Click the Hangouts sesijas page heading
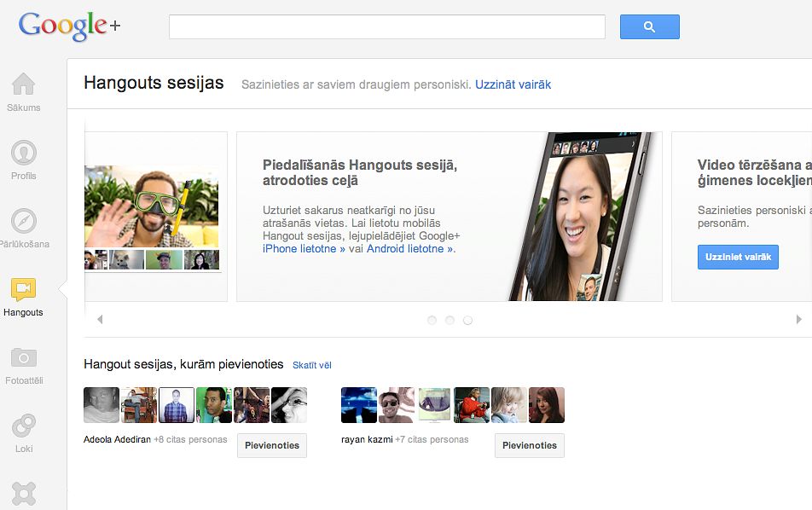Screen dimensions: 812x510 pos(154,83)
